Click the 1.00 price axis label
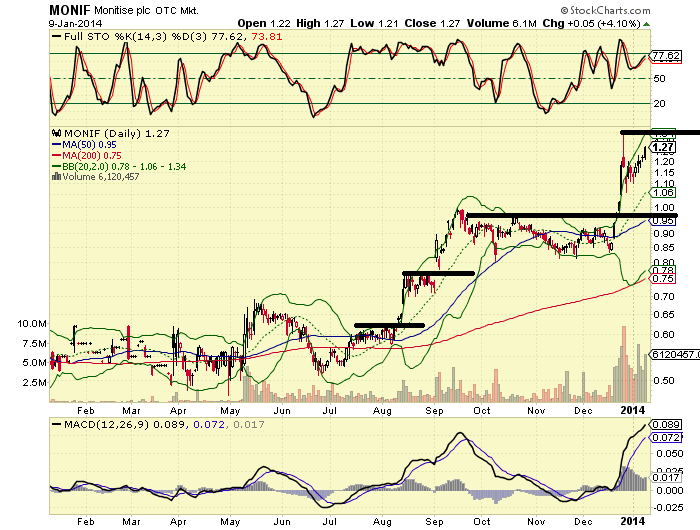 [x=664, y=208]
